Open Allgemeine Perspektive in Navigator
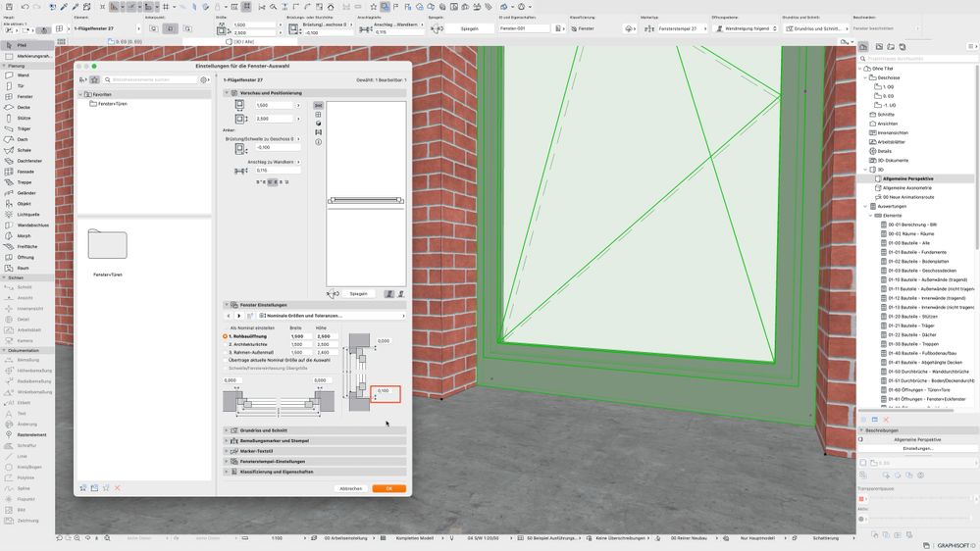Viewport: 980px width, 551px height. click(x=907, y=178)
